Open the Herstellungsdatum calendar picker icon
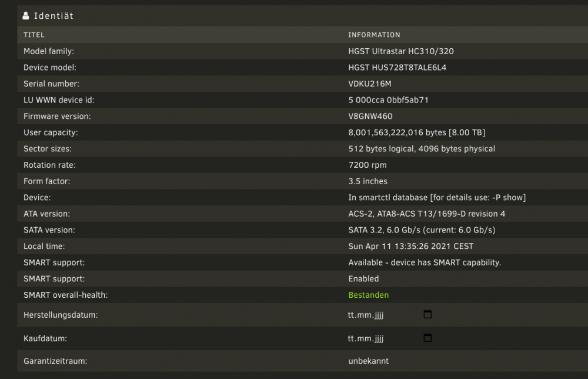 (427, 314)
